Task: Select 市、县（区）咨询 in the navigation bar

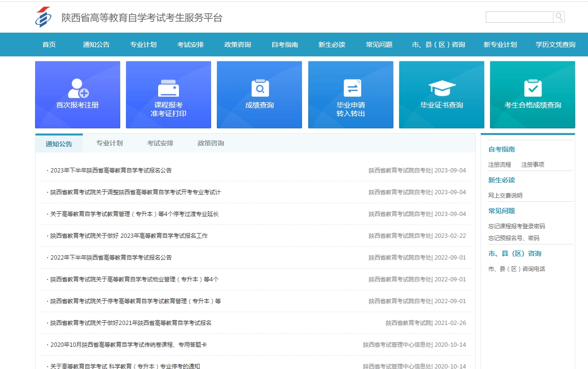Action: tap(437, 44)
